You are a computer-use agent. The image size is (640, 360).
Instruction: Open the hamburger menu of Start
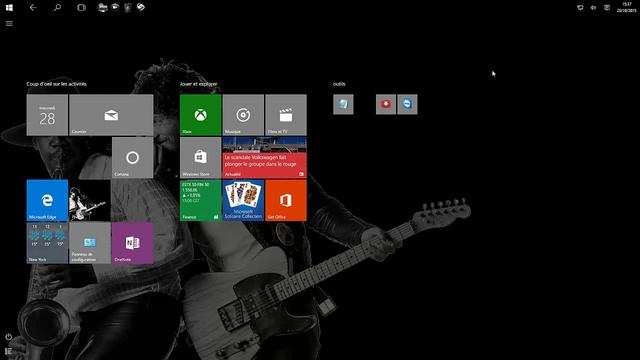click(x=9, y=24)
